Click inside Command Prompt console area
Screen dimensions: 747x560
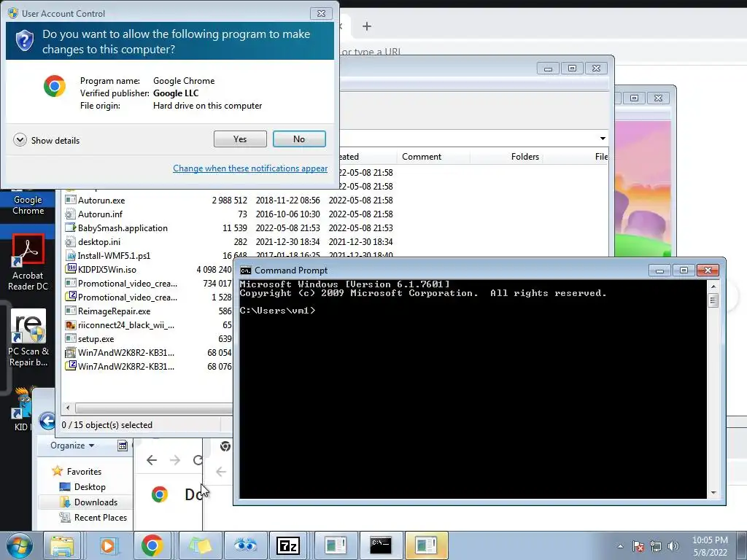pos(473,389)
